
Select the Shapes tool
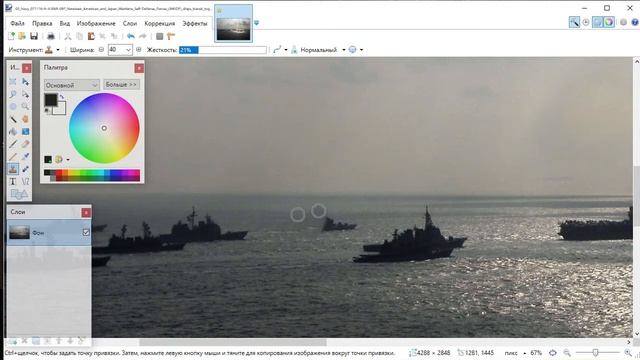19,194
